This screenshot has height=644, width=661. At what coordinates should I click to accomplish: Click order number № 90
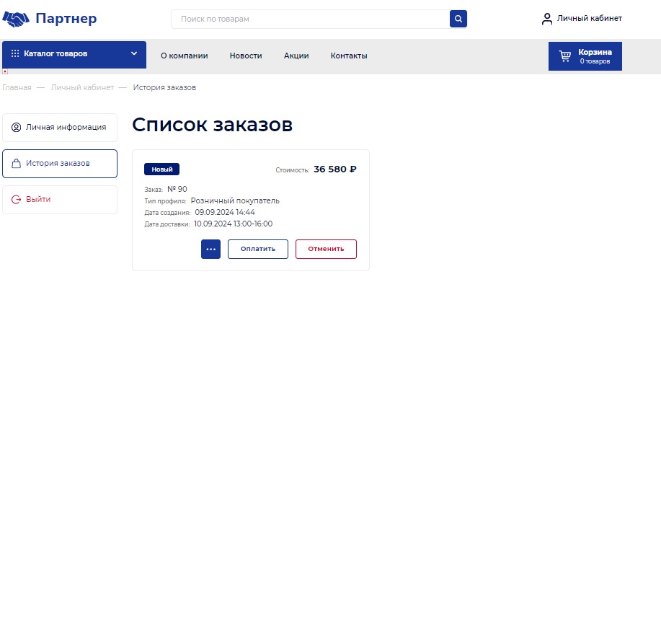point(177,190)
